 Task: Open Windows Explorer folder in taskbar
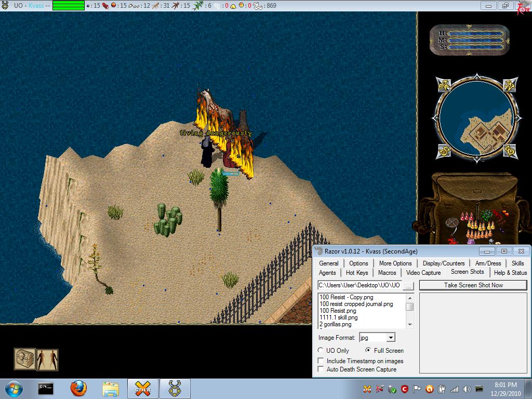point(111,389)
